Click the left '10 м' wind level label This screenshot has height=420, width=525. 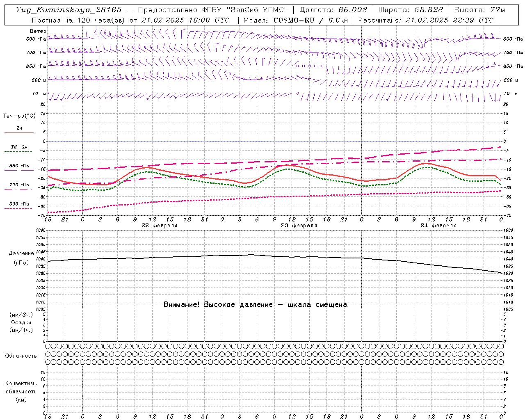(39, 94)
